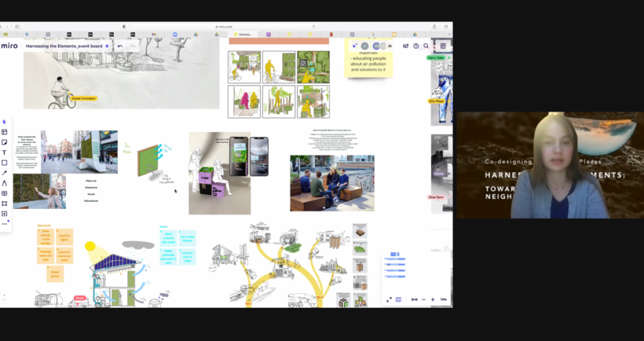Select the Roof collects rain water sticky

tap(169, 238)
